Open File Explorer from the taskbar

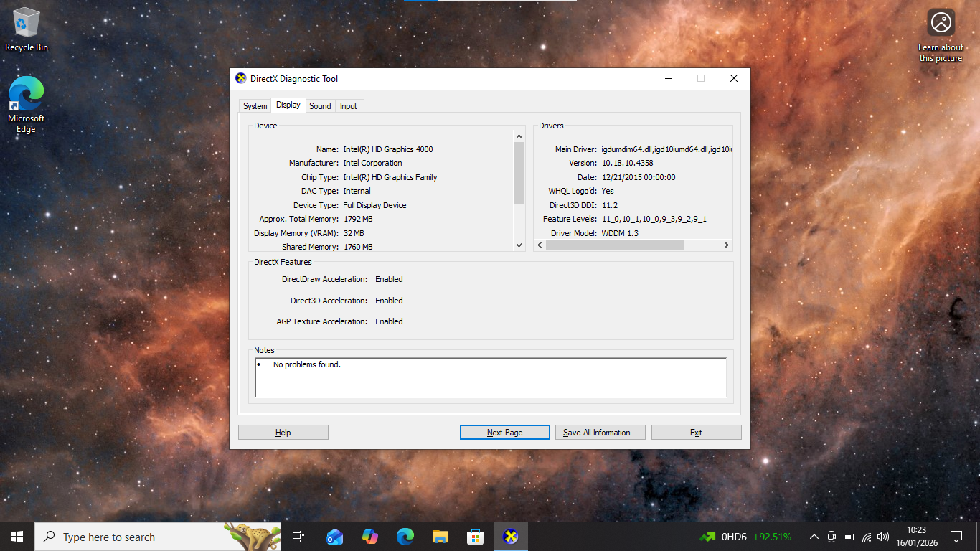click(440, 537)
